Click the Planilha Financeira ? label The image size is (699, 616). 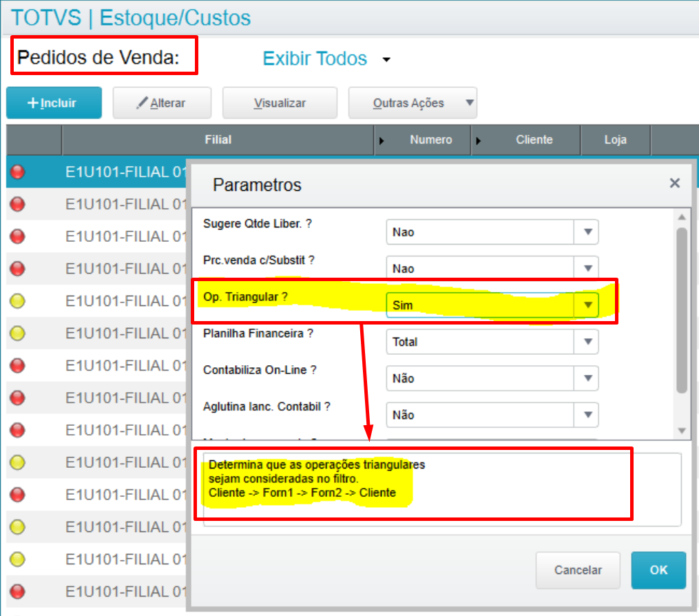(258, 333)
